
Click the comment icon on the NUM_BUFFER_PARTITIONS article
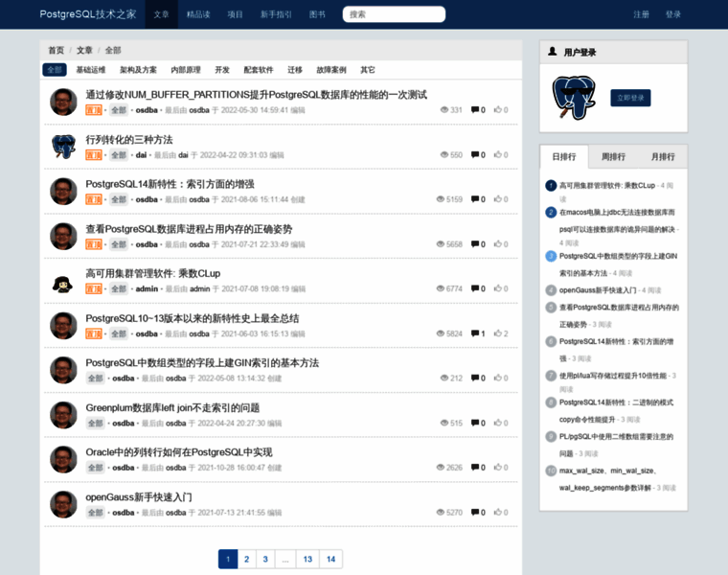pyautogui.click(x=474, y=110)
